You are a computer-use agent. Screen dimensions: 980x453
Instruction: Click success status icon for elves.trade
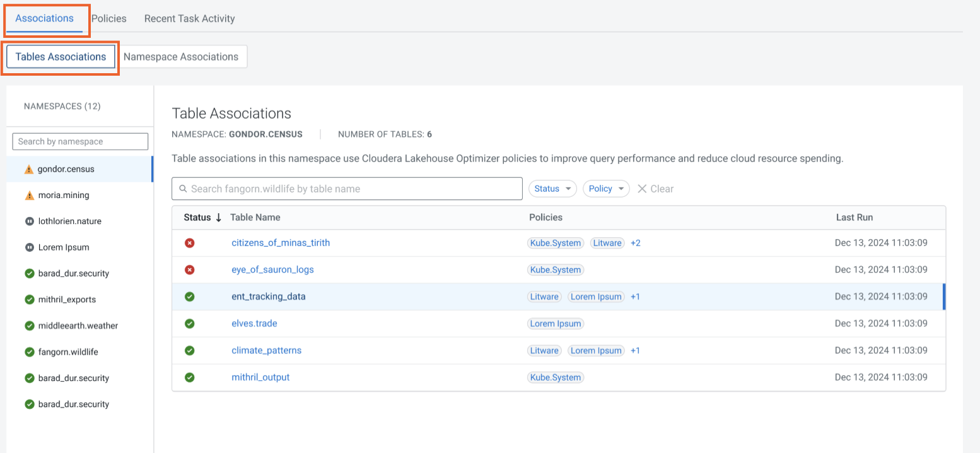coord(189,324)
